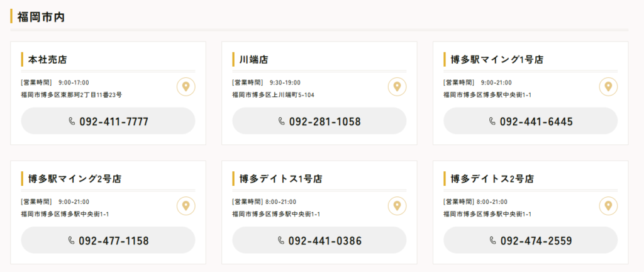Click phone icon beside 092-281-1058
Screen dimensions: 644x272
(282, 122)
